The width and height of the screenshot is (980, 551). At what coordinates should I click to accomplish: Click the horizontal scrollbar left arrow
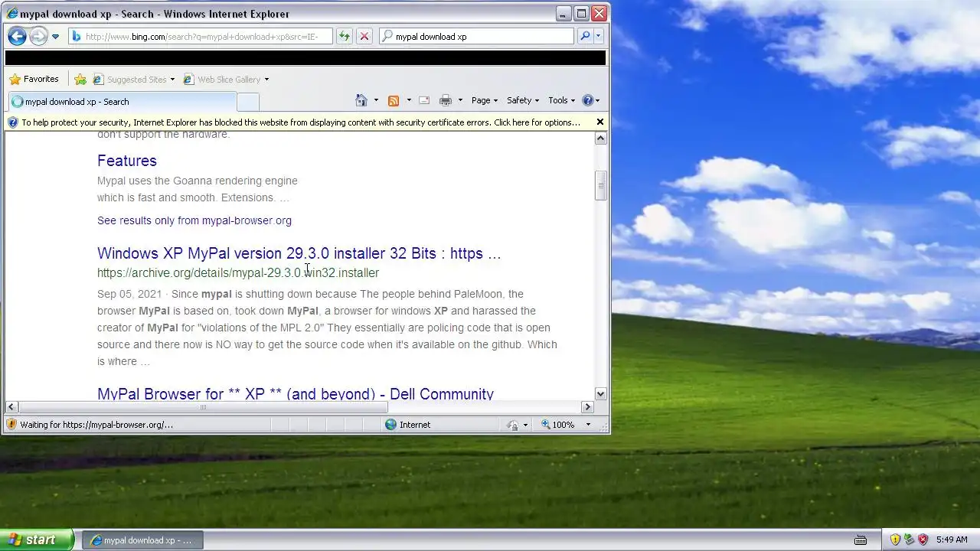pos(11,407)
